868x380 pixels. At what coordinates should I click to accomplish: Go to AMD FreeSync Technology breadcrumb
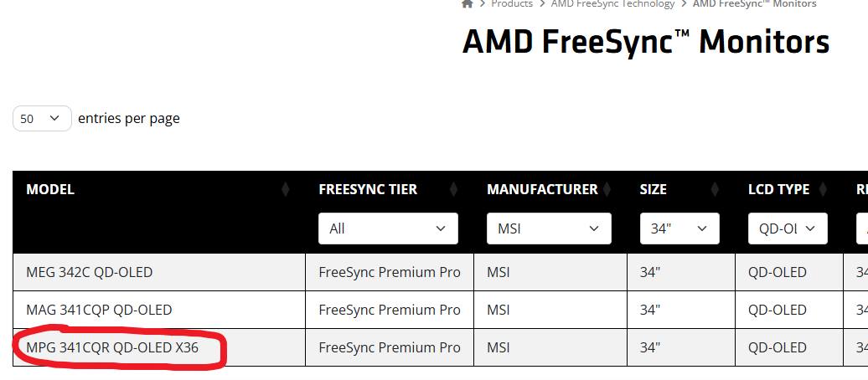pos(612,4)
